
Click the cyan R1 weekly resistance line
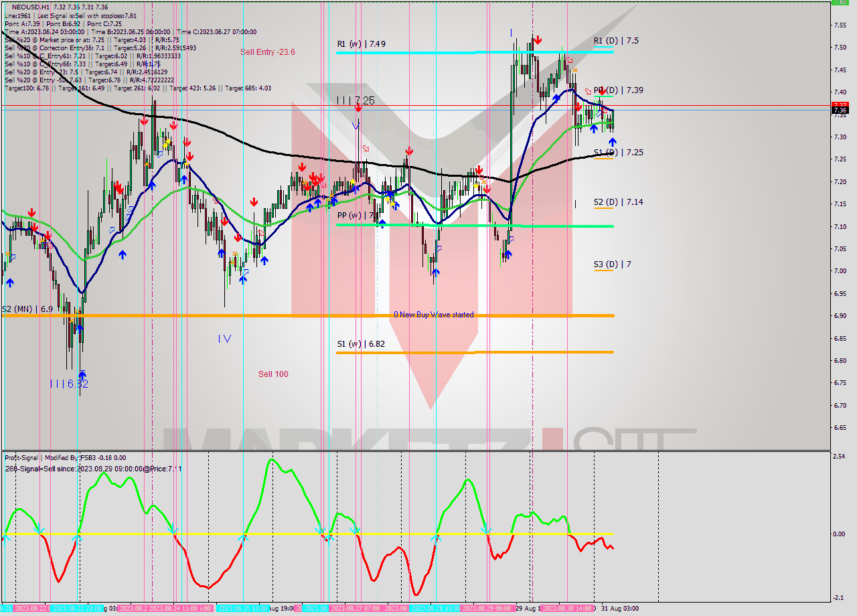(475, 52)
